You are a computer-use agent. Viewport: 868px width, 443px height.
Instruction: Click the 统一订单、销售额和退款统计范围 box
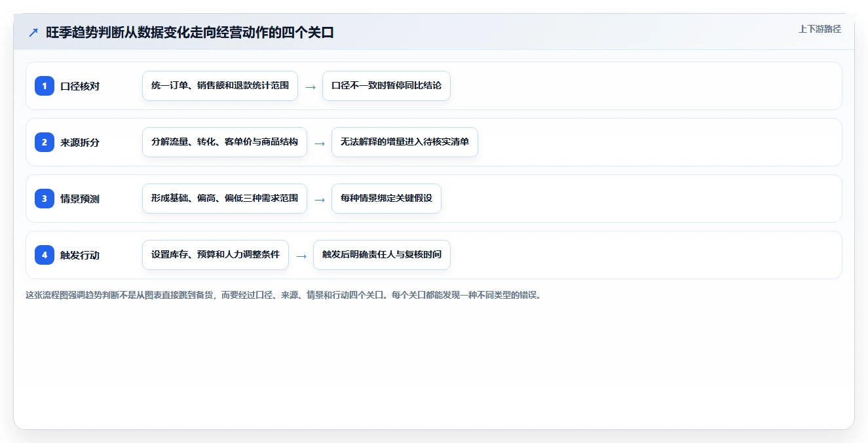coord(220,86)
